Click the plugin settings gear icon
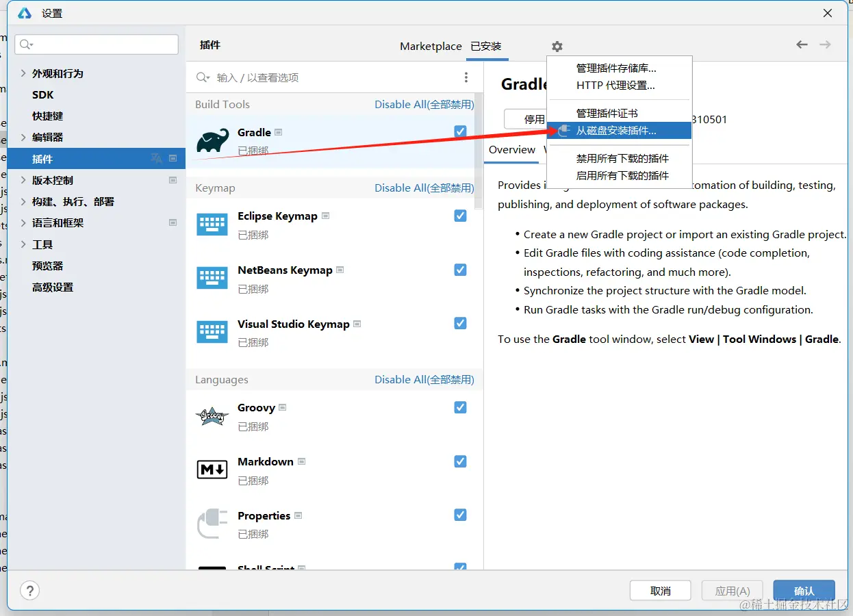 pos(557,47)
